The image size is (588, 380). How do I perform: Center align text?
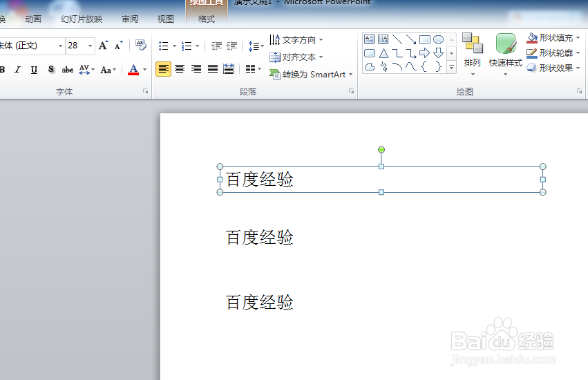[x=180, y=69]
